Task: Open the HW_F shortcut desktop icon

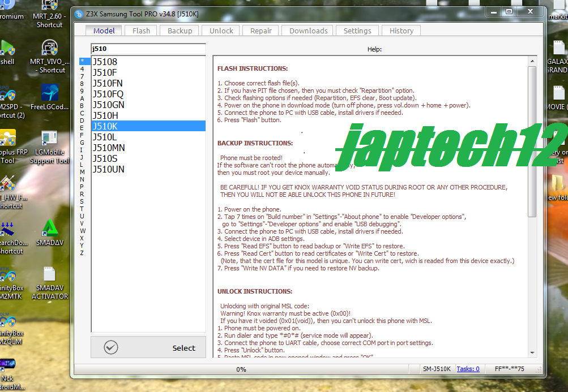Action: [x=12, y=192]
